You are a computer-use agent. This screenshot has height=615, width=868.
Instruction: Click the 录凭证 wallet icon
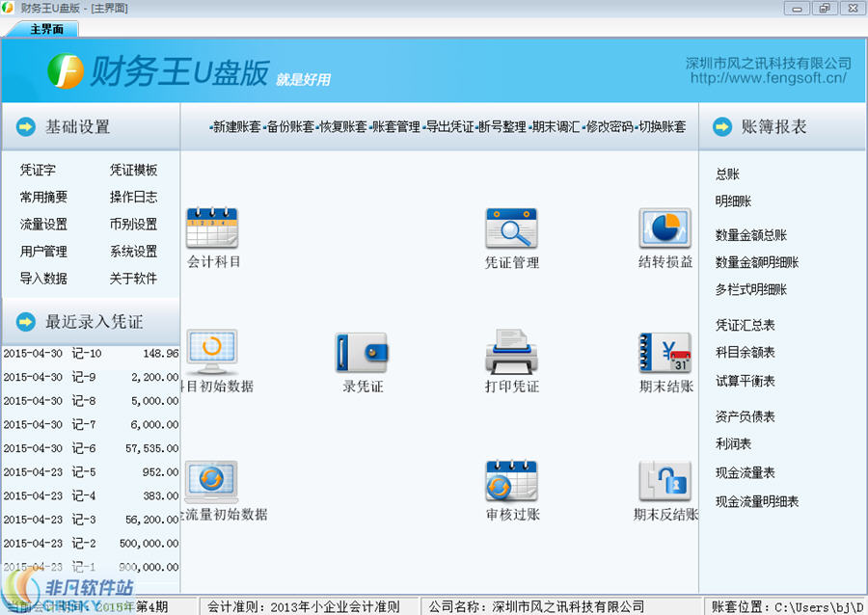click(362, 352)
